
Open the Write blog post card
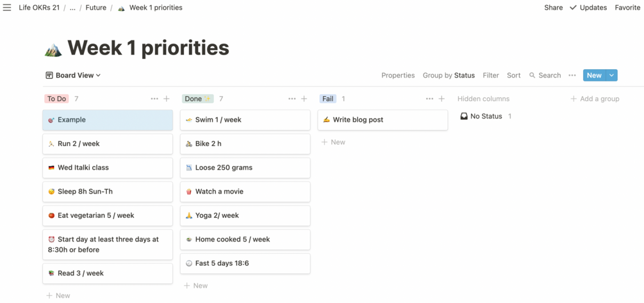click(x=383, y=120)
